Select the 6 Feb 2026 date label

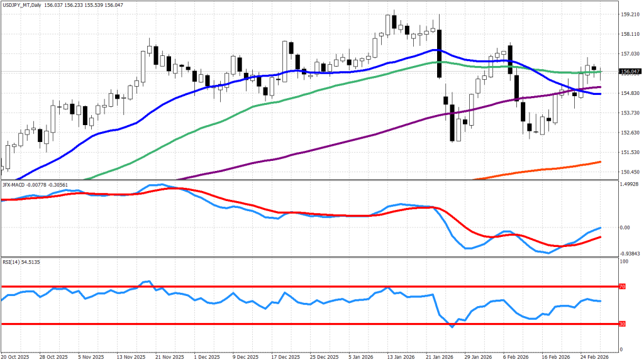(516, 356)
